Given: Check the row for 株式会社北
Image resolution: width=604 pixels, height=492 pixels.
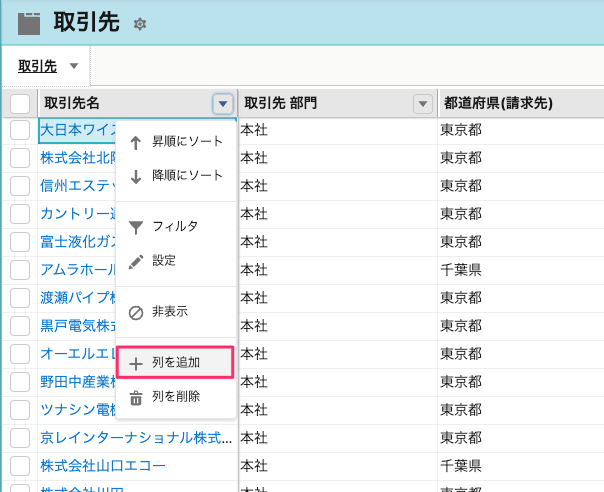Looking at the screenshot, I should pyautogui.click(x=20, y=158).
